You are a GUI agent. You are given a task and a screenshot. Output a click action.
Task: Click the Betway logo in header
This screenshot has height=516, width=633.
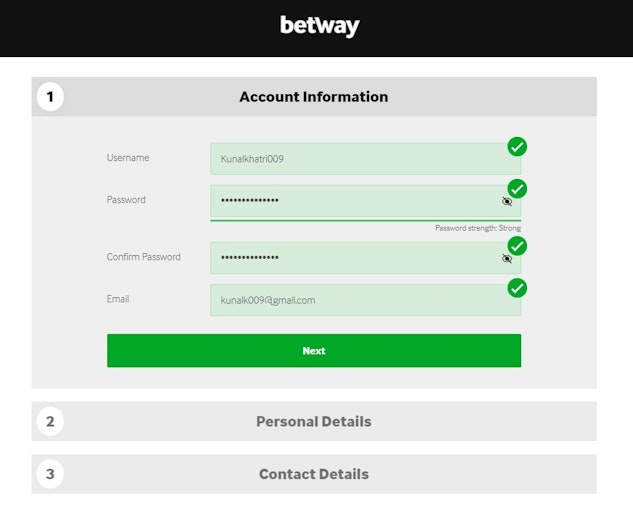click(319, 27)
